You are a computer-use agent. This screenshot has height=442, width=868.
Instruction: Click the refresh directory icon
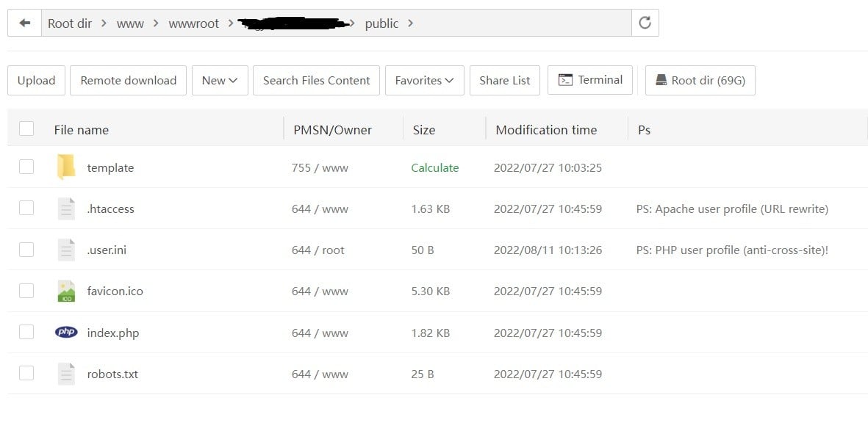tap(645, 23)
